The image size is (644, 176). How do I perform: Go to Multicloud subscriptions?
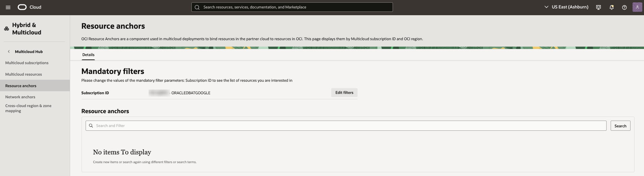[x=27, y=63]
